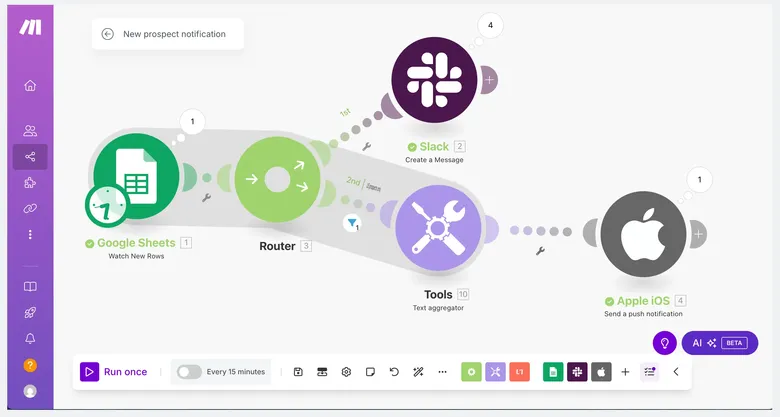Click the purple Tools favorite
Image resolution: width=780 pixels, height=417 pixels.
[x=495, y=372]
